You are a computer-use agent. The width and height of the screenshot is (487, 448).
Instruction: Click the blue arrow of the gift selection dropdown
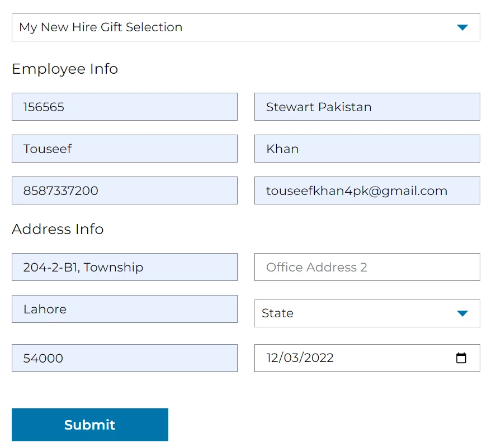[x=462, y=27]
